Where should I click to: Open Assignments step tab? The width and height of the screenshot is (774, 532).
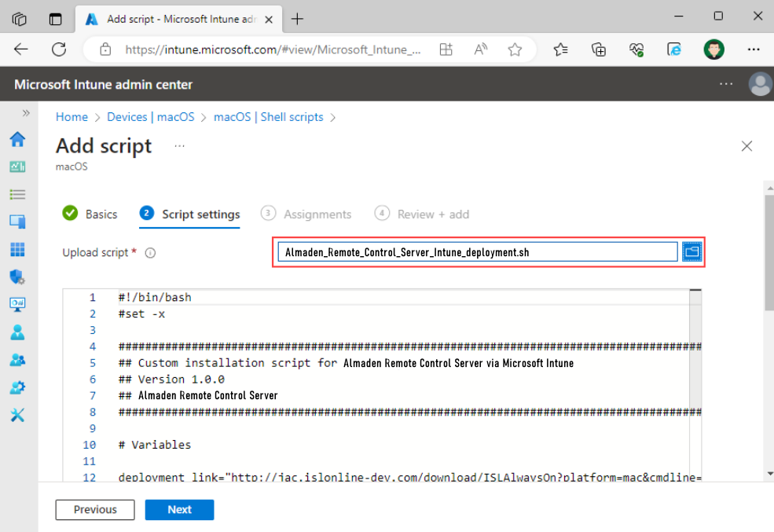pos(306,215)
